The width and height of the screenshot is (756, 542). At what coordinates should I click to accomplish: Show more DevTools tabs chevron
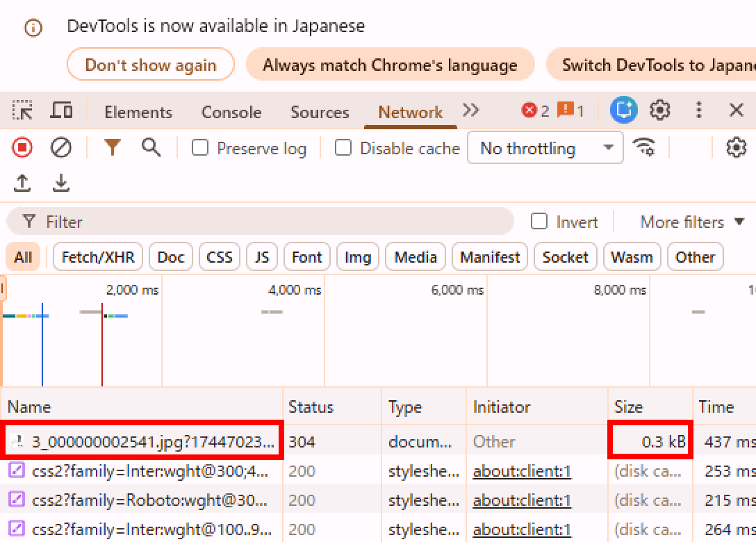(471, 110)
